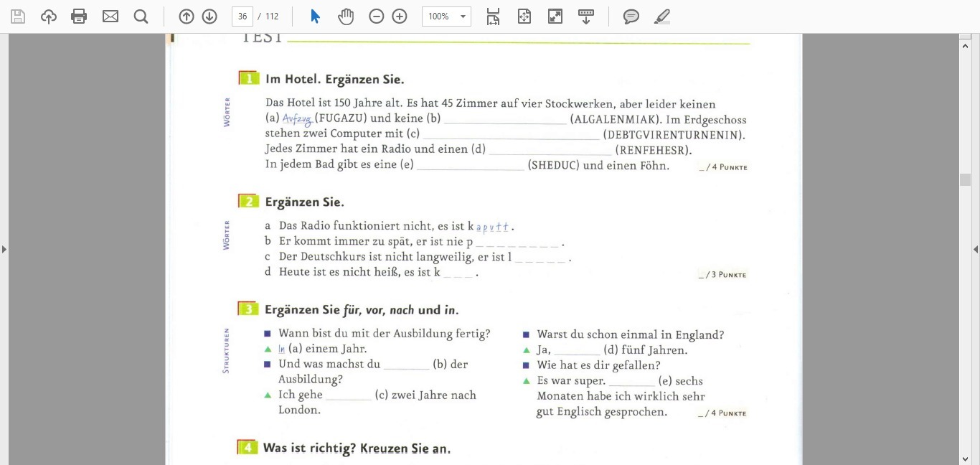Expand the left navigation pane arrow
The image size is (980, 465).
coord(4,249)
